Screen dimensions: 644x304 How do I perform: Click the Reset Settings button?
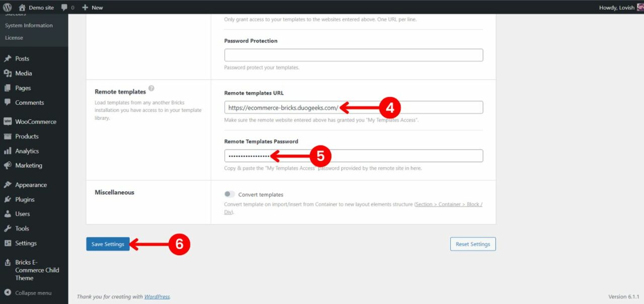472,244
